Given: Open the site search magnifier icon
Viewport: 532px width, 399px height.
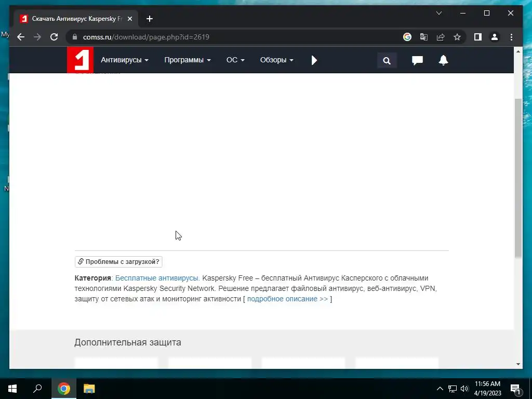Looking at the screenshot, I should point(387,60).
